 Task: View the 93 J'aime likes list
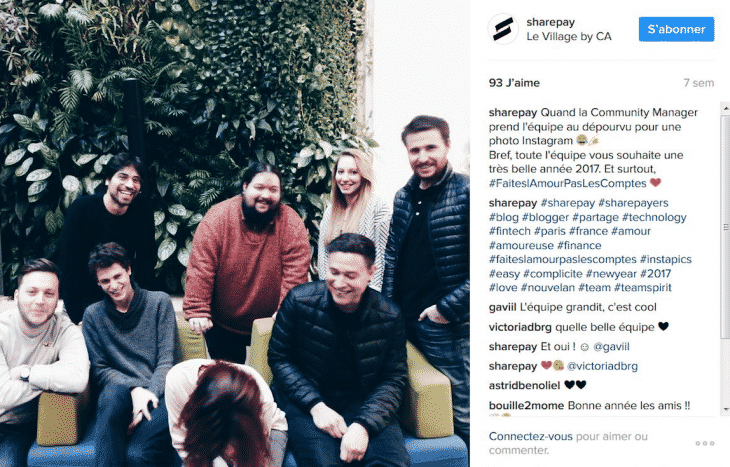[x=514, y=83]
